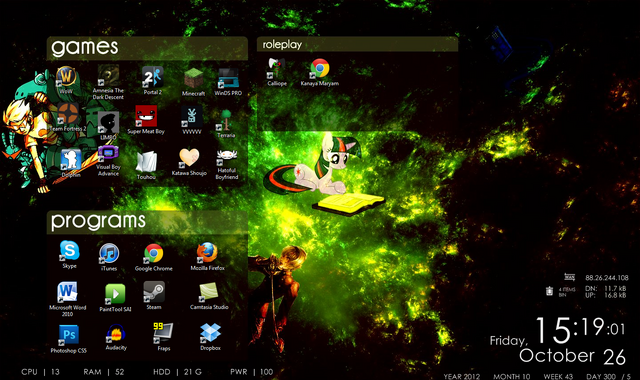640x380 pixels.
Task: Click the Friday, date label
Action: pyautogui.click(x=509, y=341)
